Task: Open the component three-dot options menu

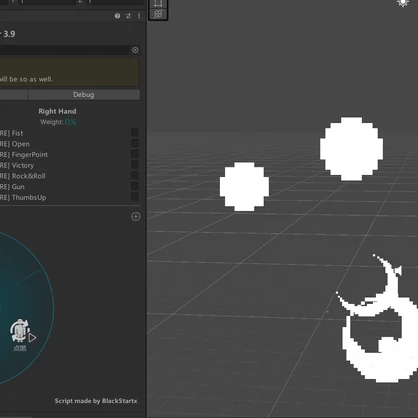Action: tap(139, 16)
